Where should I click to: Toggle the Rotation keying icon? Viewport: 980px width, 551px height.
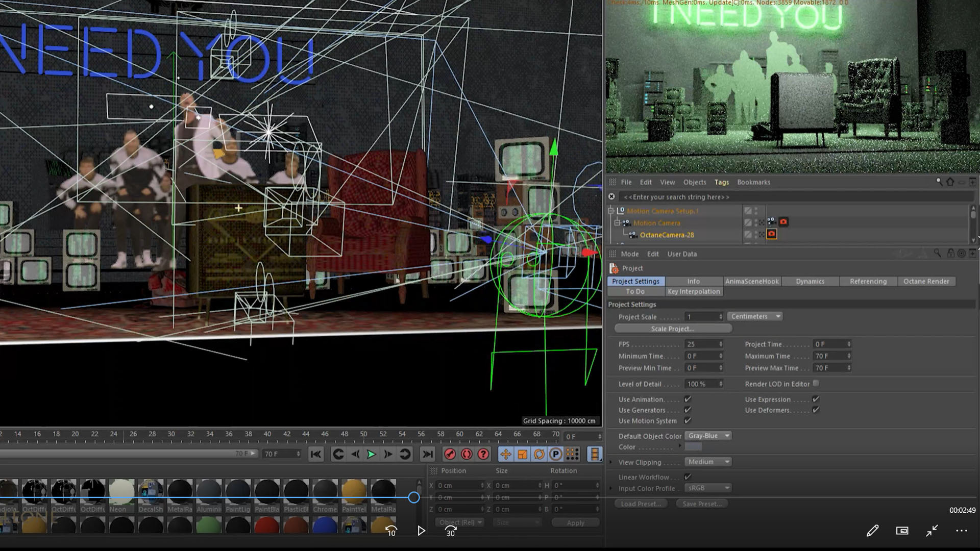click(539, 454)
